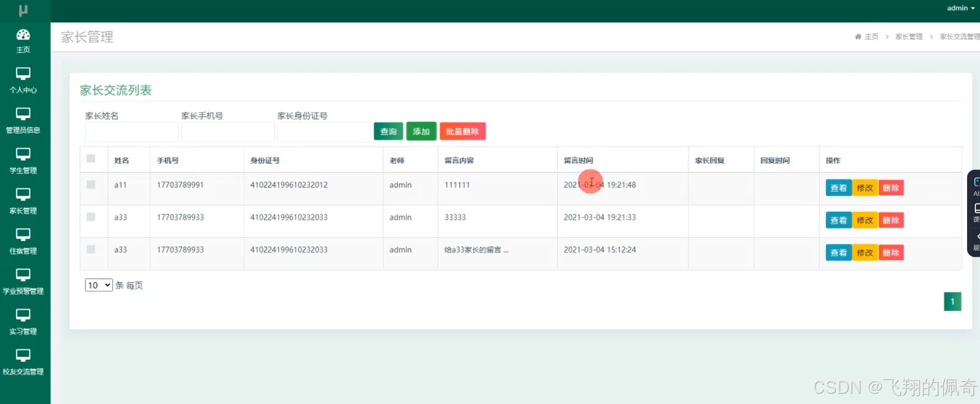Open 管理员信息 in the sidebar
Viewport: 980px width, 404px height.
point(23,121)
